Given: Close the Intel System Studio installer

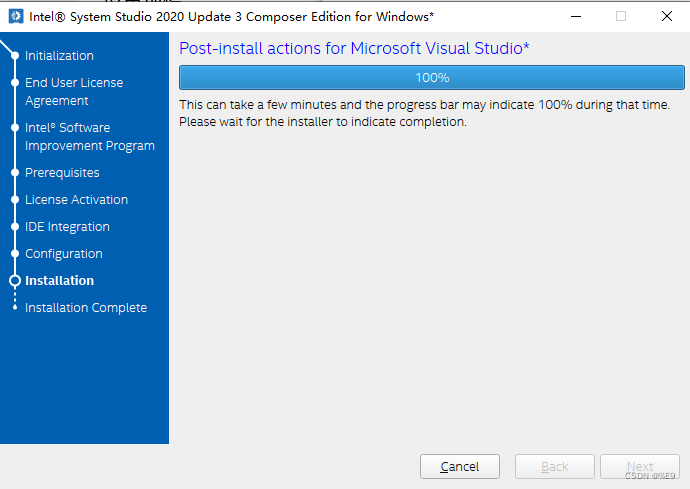Looking at the screenshot, I should 666,17.
